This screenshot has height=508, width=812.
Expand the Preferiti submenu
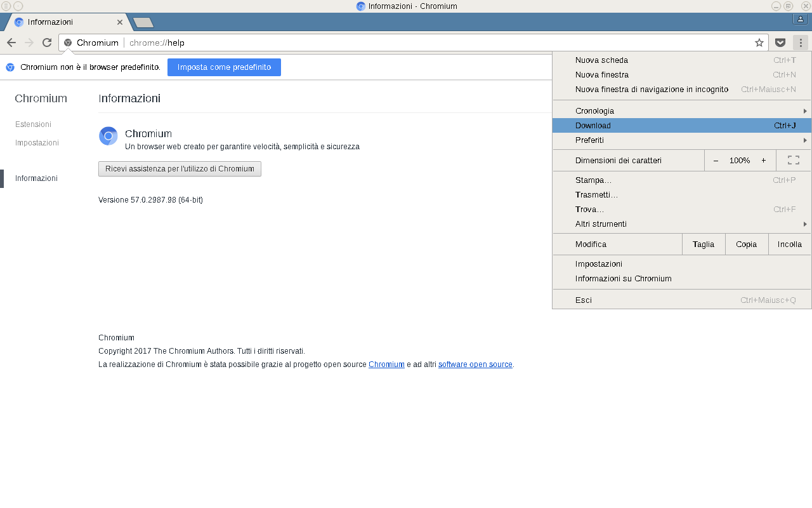tap(682, 140)
